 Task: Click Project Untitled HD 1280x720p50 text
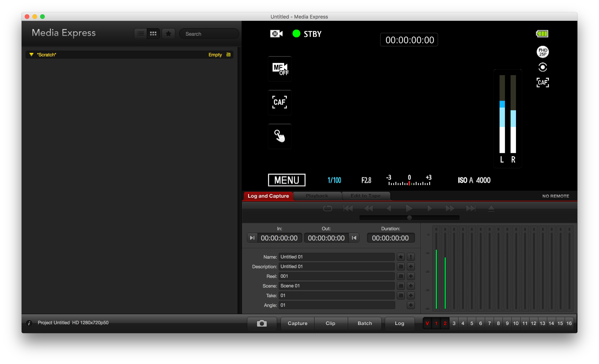point(73,323)
